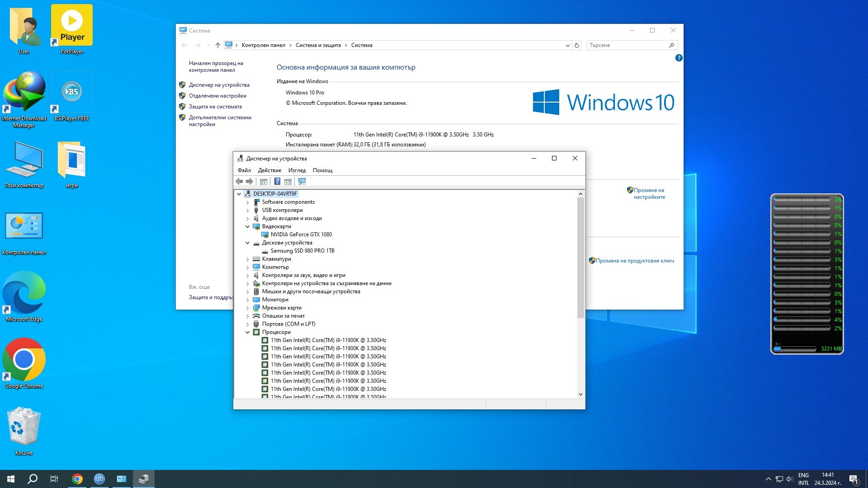Select Samsung SSD 980 PRO 1TB device
This screenshot has width=868, height=488.
302,250
